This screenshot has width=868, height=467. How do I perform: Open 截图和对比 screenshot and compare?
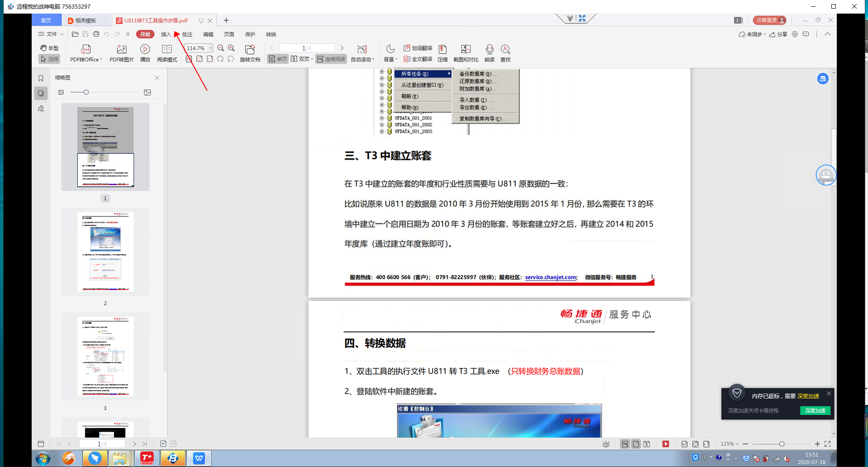point(466,53)
